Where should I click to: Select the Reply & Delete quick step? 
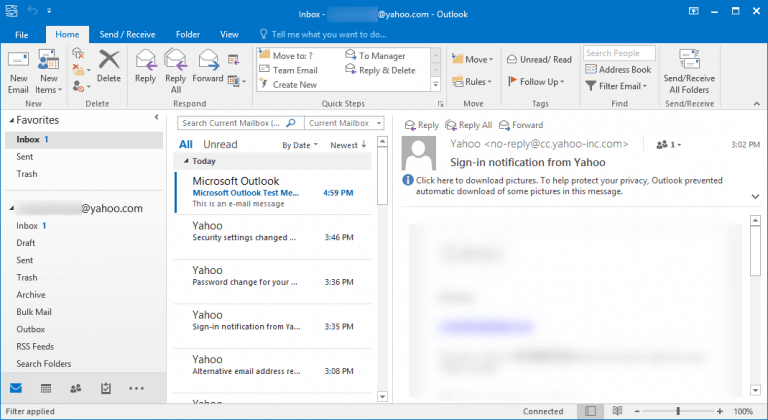[x=381, y=70]
